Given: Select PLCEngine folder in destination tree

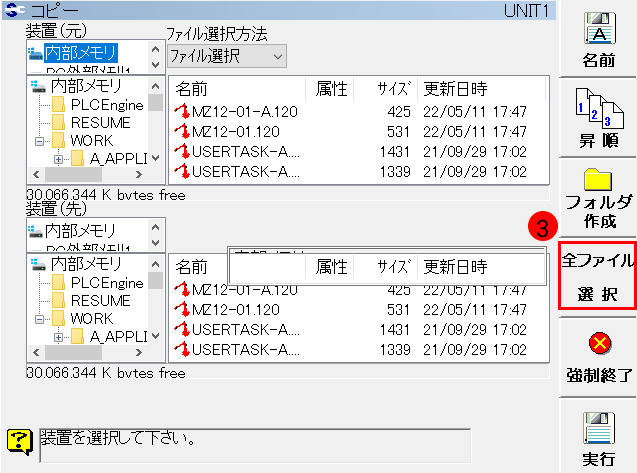Looking at the screenshot, I should pyautogui.click(x=107, y=283).
